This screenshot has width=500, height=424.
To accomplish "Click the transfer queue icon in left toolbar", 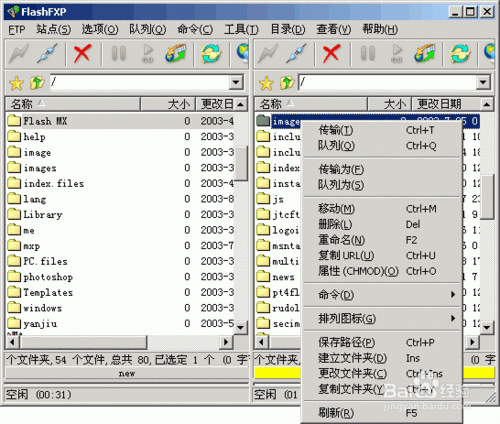I will [176, 53].
